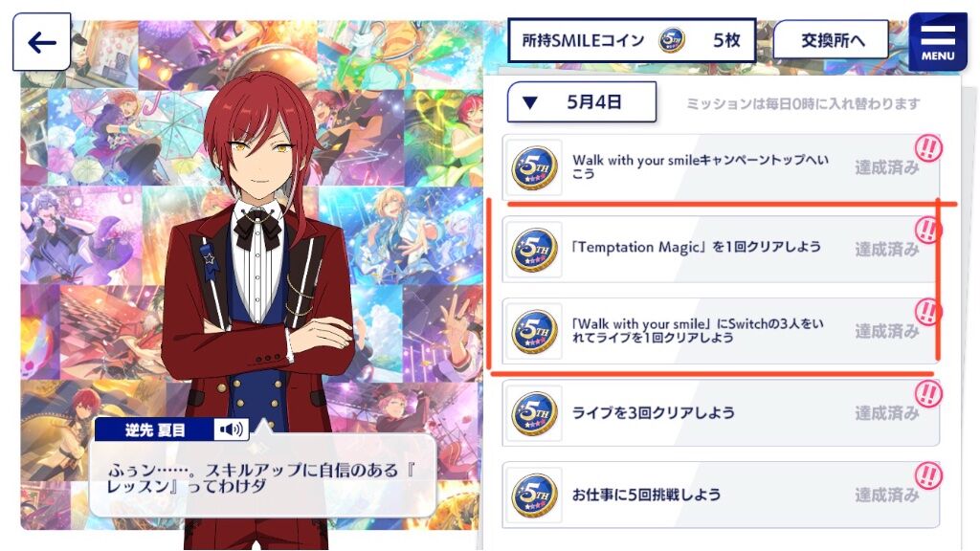Tap 5th coin icon on campaign top mission

[x=534, y=167]
